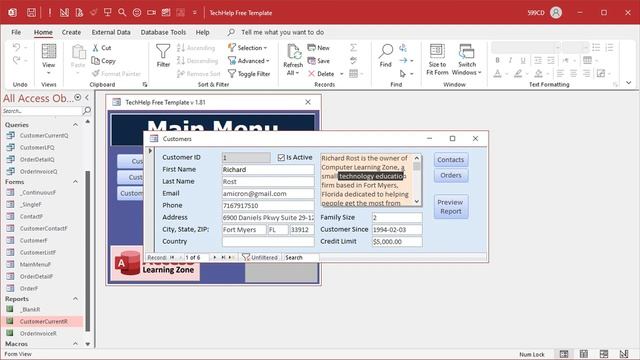Image resolution: width=640 pixels, height=360 pixels.
Task: Open the Delete dropdown arrow
Action: click(342, 74)
